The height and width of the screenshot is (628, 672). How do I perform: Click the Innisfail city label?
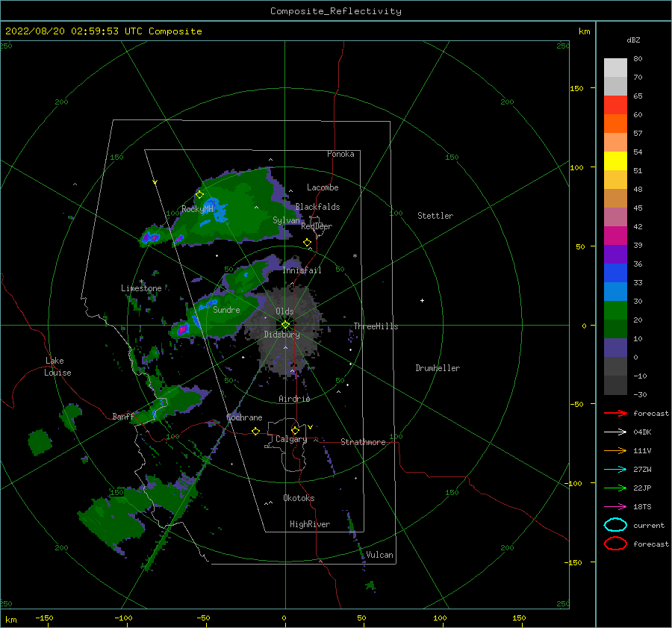(302, 270)
